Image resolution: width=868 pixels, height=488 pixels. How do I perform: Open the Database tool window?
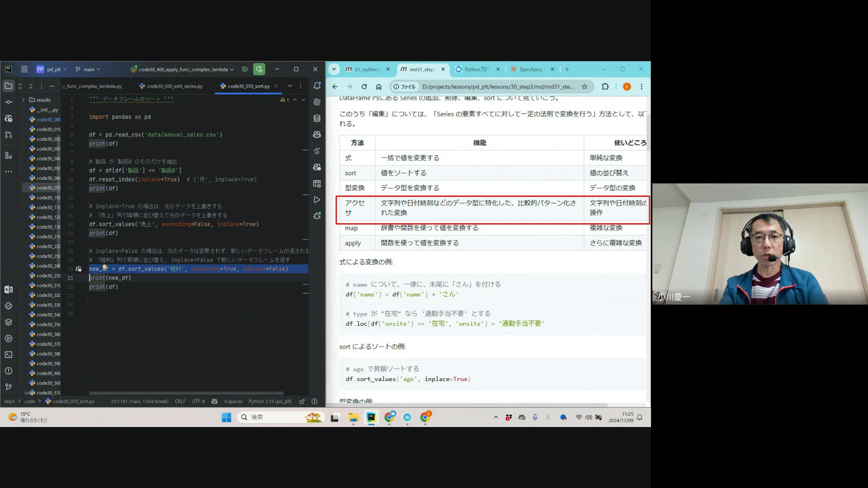(x=317, y=118)
